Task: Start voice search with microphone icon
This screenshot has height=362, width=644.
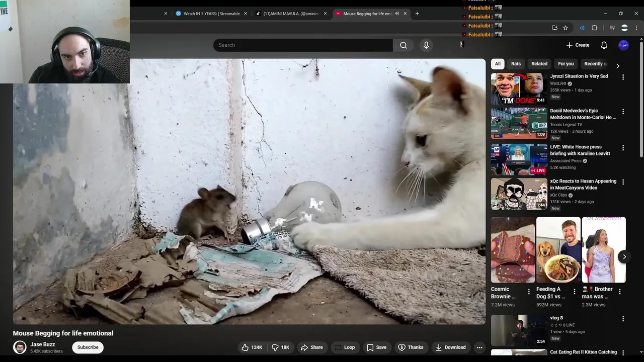Action: [426, 45]
